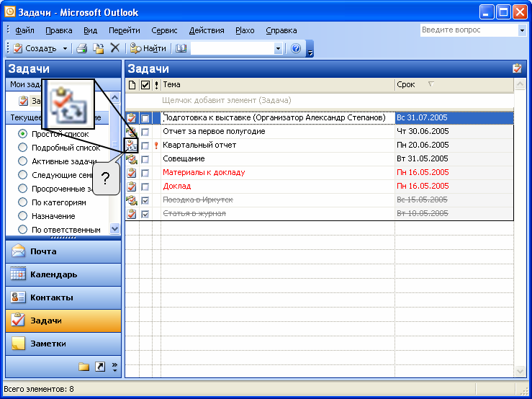Viewport: 532px width, 399px height.
Task: Open the Address Book icon
Action: coord(181,48)
